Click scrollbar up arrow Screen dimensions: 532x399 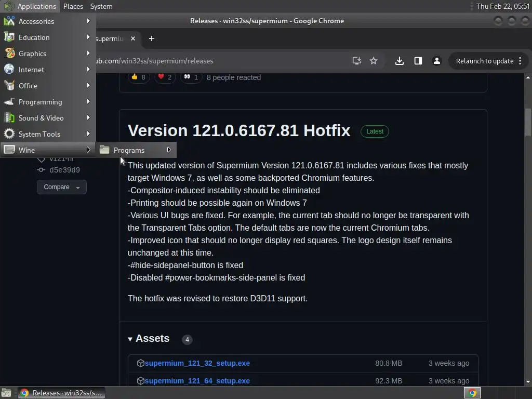(528, 77)
